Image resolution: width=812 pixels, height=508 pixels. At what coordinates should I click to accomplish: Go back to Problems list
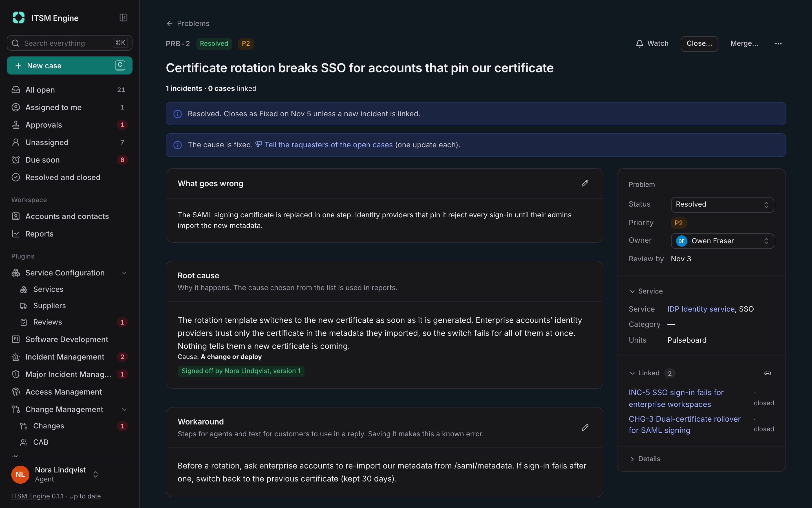(188, 23)
